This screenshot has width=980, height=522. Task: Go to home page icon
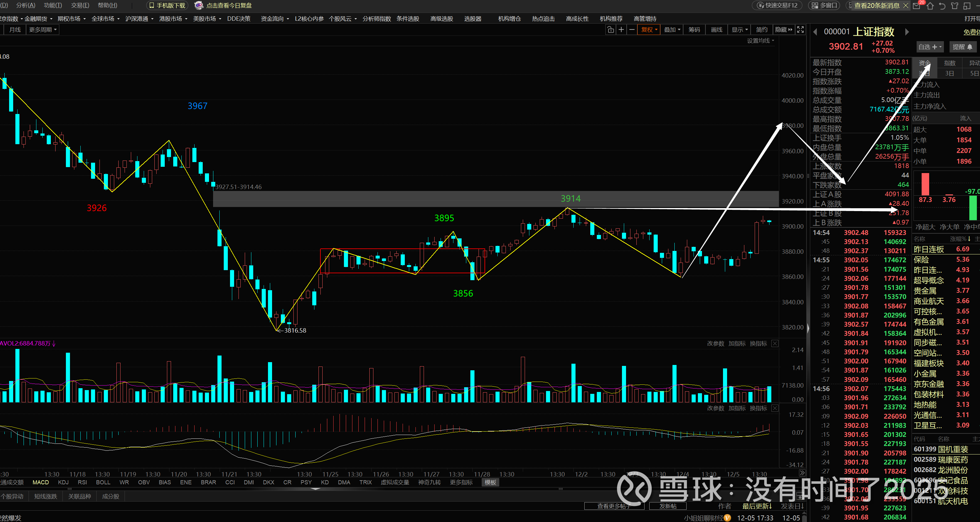tap(930, 6)
